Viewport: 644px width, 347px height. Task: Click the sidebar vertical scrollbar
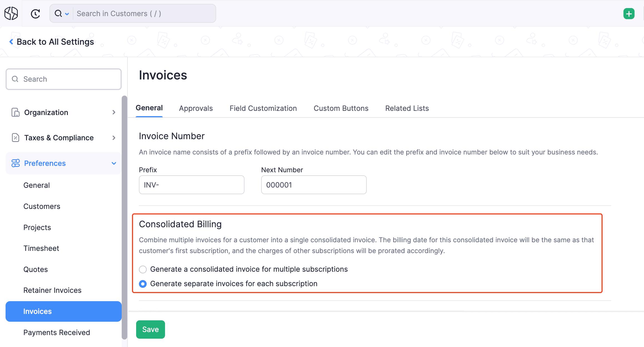pyautogui.click(x=124, y=217)
